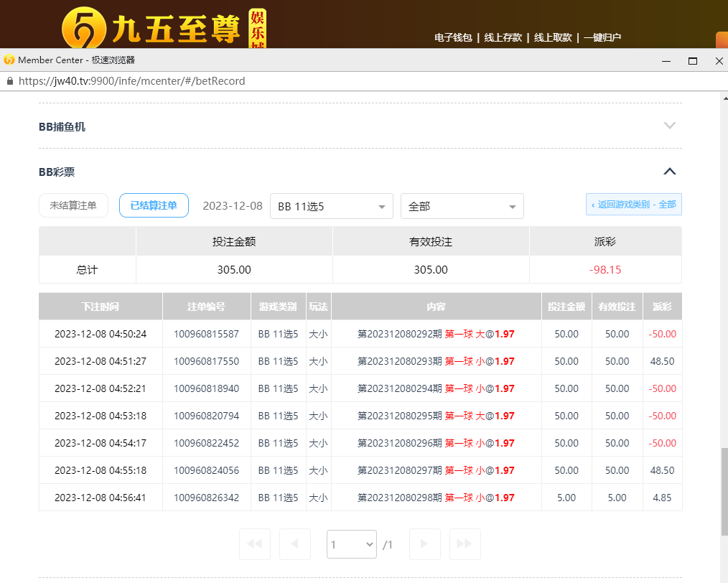Image resolution: width=728 pixels, height=583 pixels.
Task: Click timestamp 2023-12-08 04:56:41
Action: pos(101,498)
